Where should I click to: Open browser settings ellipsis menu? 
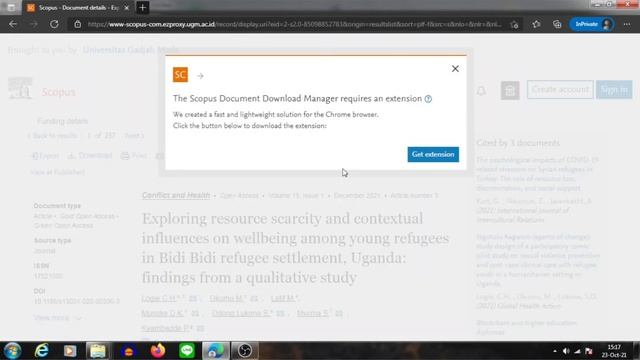pyautogui.click(x=627, y=24)
